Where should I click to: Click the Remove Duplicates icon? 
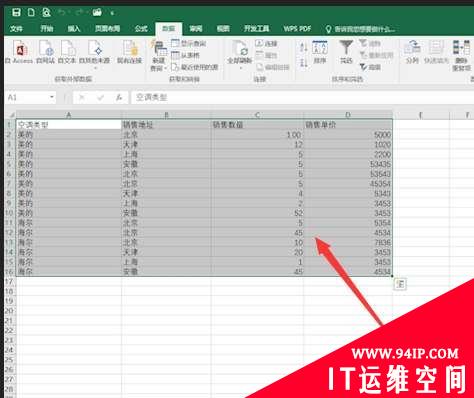(x=461, y=55)
